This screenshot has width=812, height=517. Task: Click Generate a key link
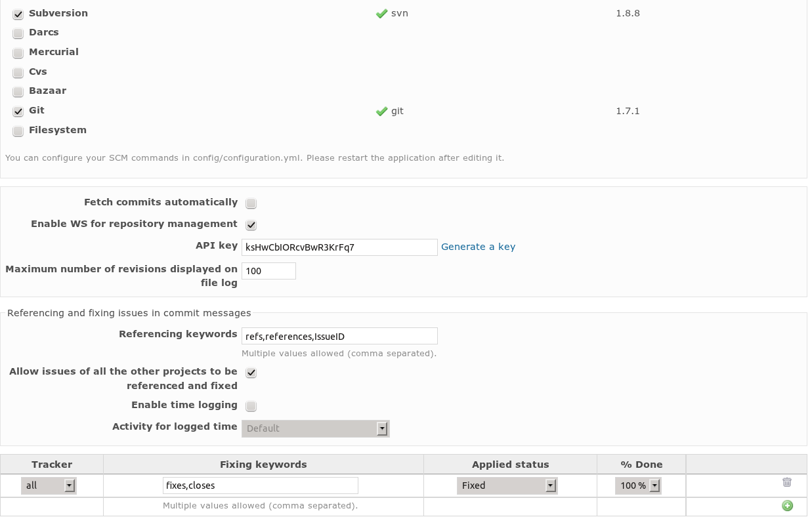478,247
